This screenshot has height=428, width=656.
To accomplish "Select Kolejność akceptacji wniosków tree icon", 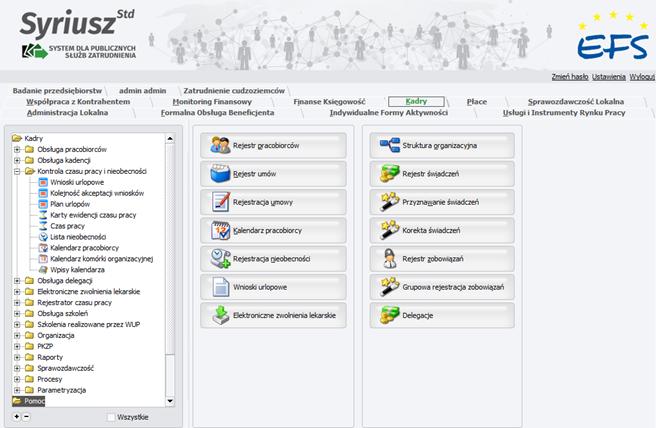I will 43,193.
